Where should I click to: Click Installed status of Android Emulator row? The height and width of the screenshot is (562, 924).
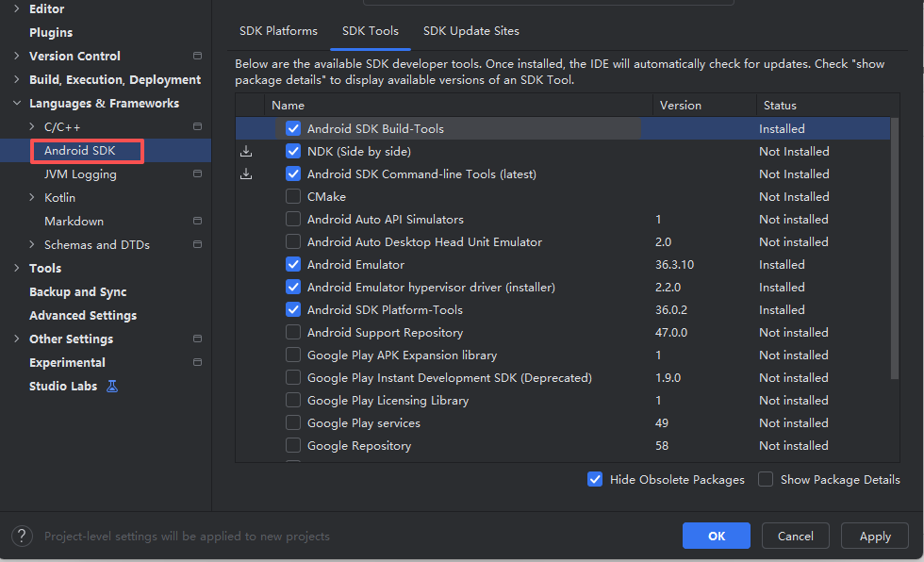coord(782,265)
